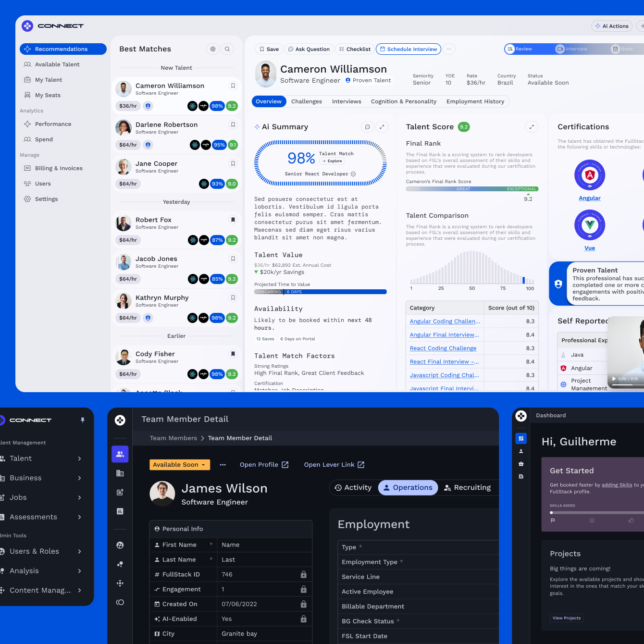The image size is (644, 644).
Task: Click the Performance analytics icon
Action: pos(27,124)
